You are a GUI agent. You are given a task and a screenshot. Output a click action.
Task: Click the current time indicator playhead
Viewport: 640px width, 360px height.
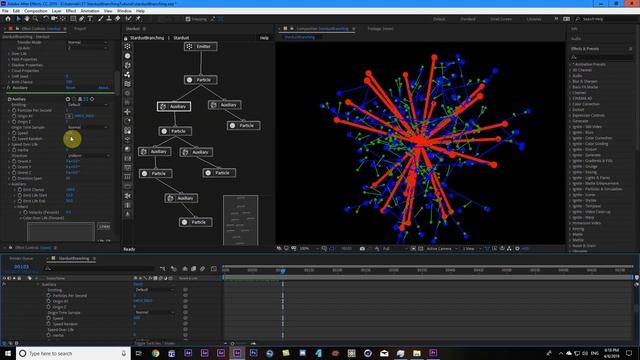pos(282,270)
